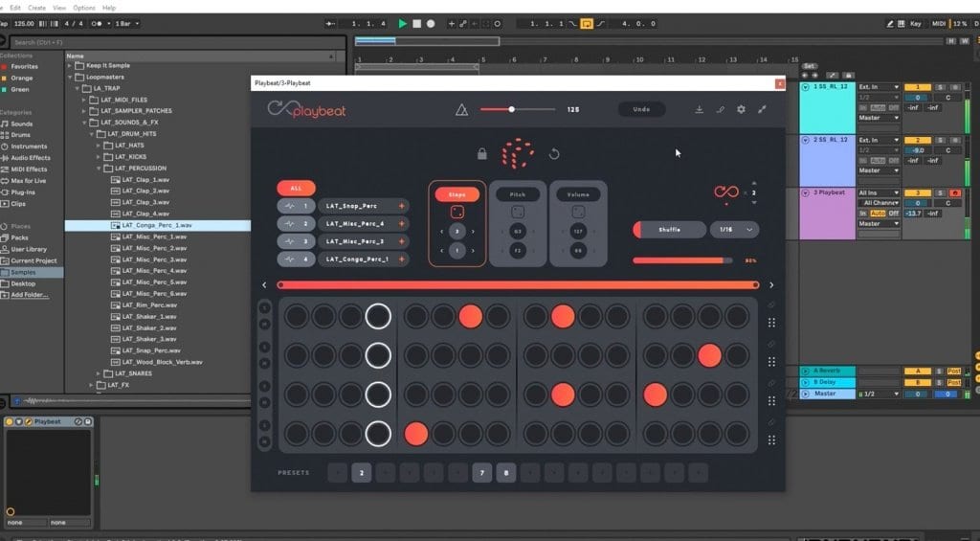Click the pencil icon of sequencer row two
980x541 pixels.
tap(772, 344)
